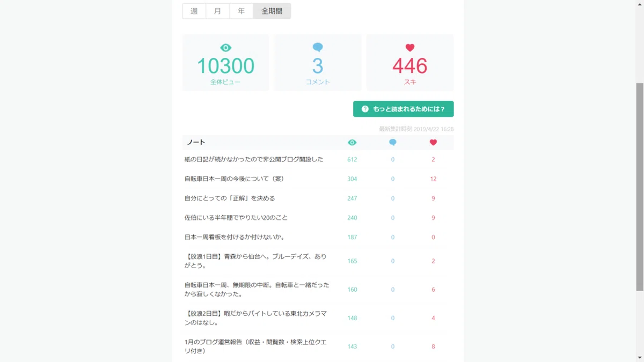
Task: Click view count 187 for 日本一周看板 note
Action: pyautogui.click(x=352, y=237)
